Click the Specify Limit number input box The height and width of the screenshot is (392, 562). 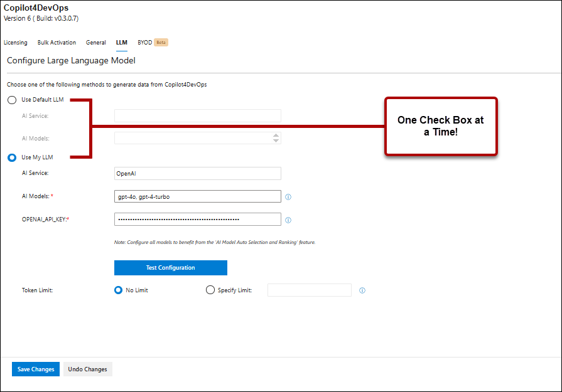(309, 290)
